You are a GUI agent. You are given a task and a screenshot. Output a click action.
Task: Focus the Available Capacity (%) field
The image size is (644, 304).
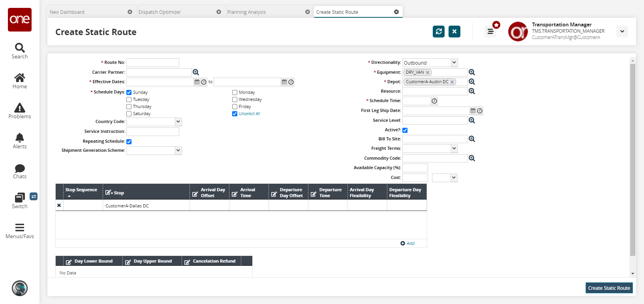[x=415, y=168]
